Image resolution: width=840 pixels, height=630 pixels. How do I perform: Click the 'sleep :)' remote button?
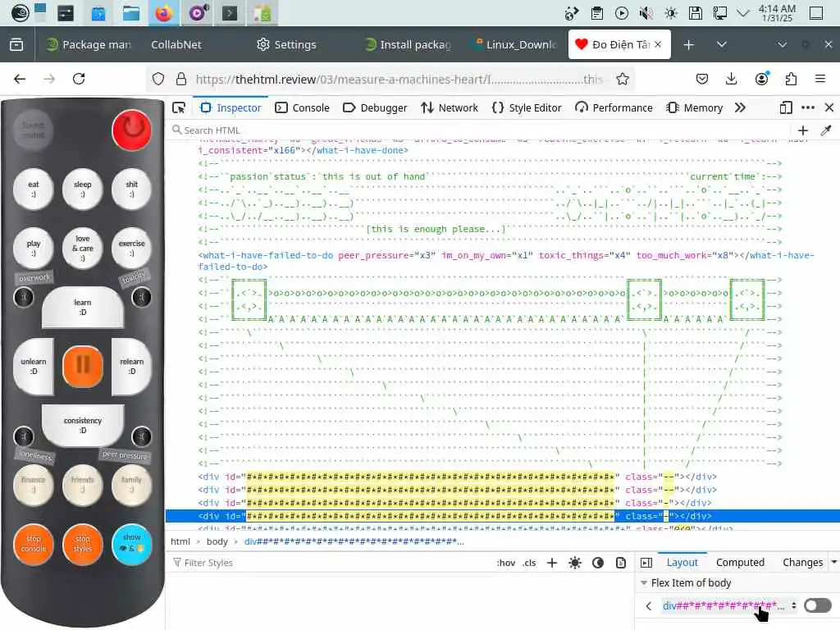pyautogui.click(x=83, y=189)
